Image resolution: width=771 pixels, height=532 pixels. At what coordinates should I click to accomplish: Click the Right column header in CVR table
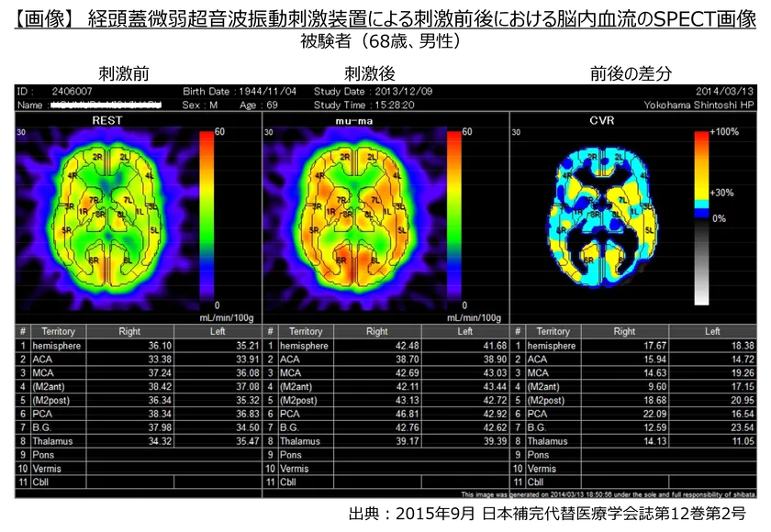pyautogui.click(x=624, y=331)
